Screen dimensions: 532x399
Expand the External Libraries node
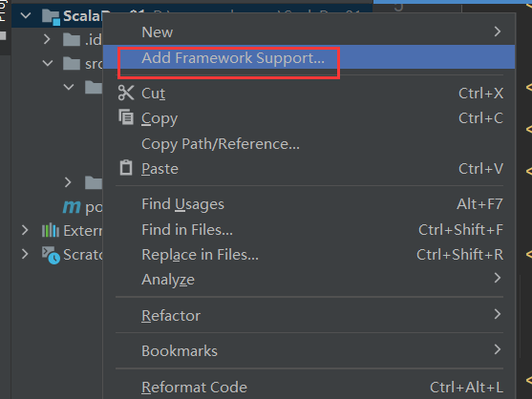tap(25, 230)
